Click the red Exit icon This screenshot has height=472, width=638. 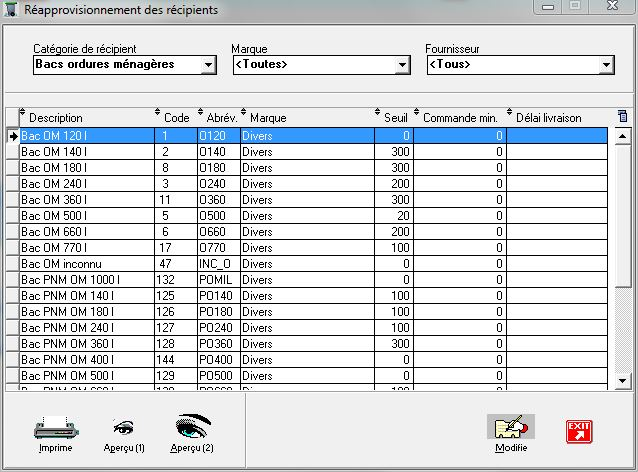coord(579,431)
